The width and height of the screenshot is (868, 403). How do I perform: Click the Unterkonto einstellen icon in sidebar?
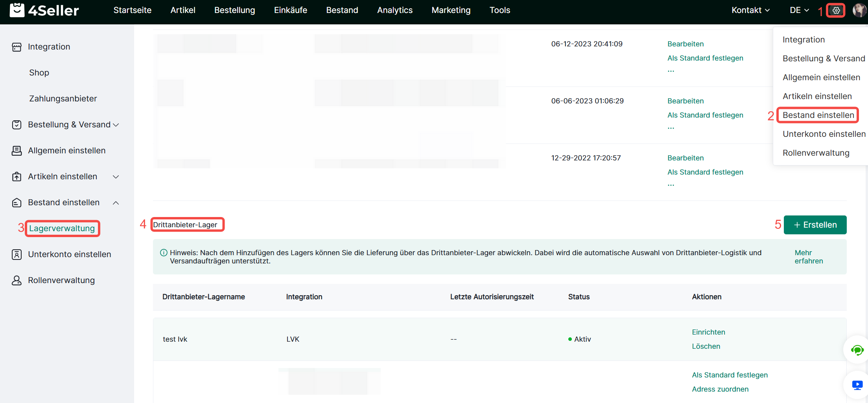click(x=17, y=254)
